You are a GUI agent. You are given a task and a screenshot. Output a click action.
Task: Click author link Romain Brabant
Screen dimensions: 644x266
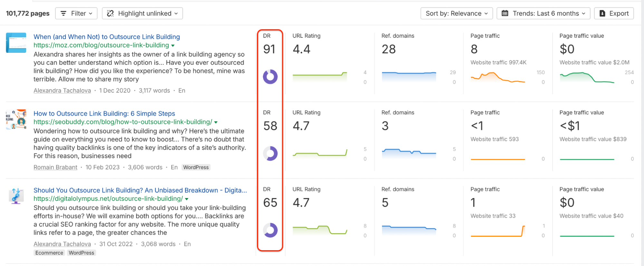pyautogui.click(x=55, y=167)
